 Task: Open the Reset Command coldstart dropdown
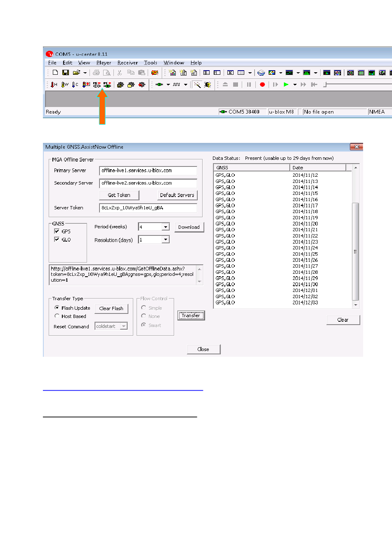pyautogui.click(x=123, y=326)
